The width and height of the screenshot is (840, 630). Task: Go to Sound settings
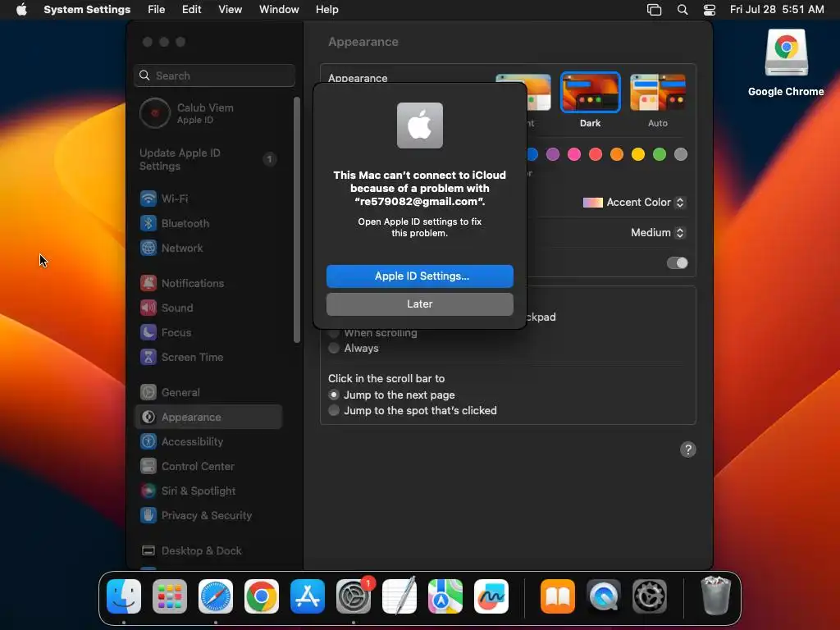208,308
